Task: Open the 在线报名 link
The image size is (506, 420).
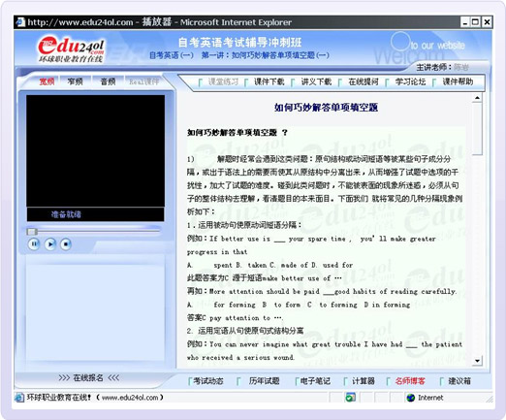Action: coord(88,377)
